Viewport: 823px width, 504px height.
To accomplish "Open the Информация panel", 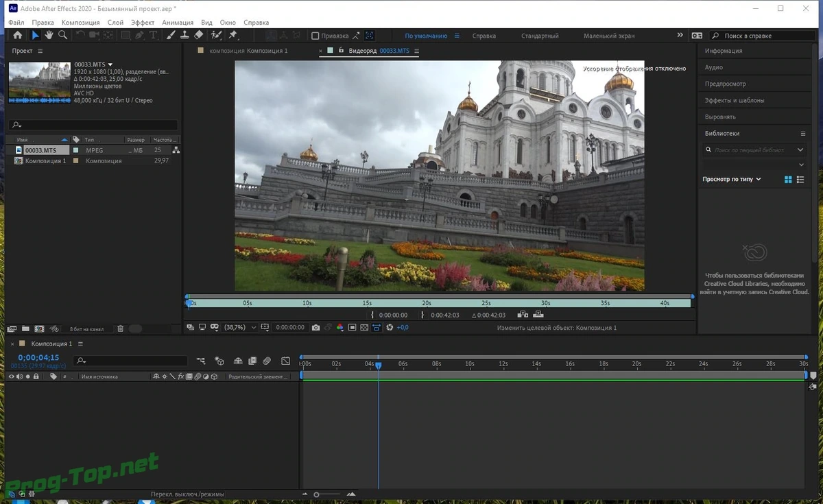I will 724,51.
